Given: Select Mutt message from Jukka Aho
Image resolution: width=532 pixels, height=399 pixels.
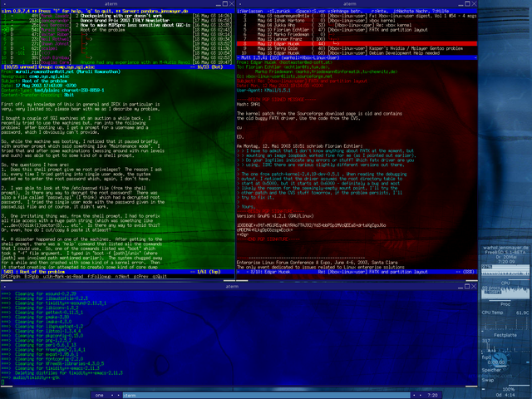Looking at the screenshot, I should [357, 25].
